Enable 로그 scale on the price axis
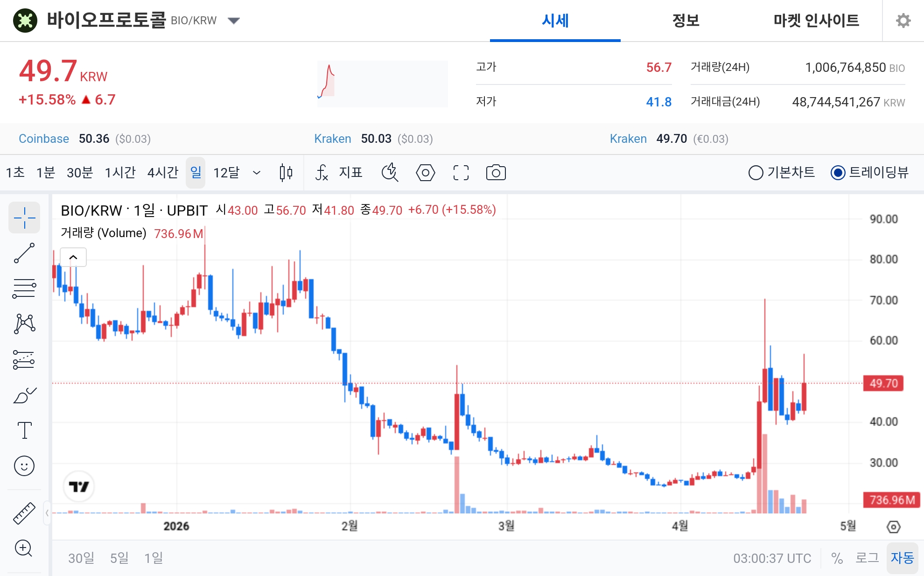The height and width of the screenshot is (576, 924). click(x=868, y=557)
